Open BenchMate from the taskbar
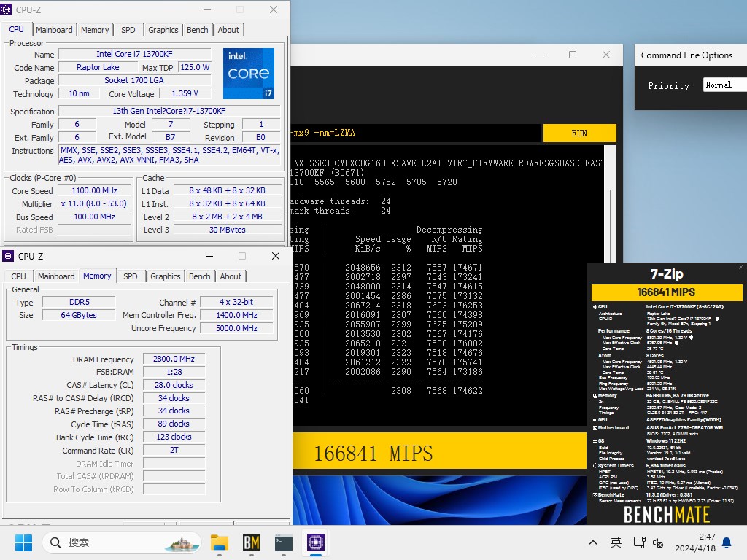The width and height of the screenshot is (747, 560). pyautogui.click(x=252, y=542)
